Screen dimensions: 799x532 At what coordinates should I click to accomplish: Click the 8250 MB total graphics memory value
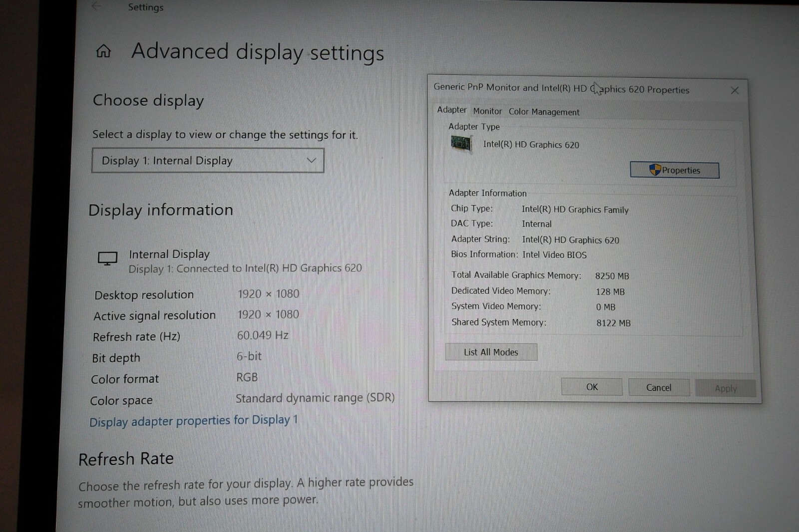pos(612,276)
